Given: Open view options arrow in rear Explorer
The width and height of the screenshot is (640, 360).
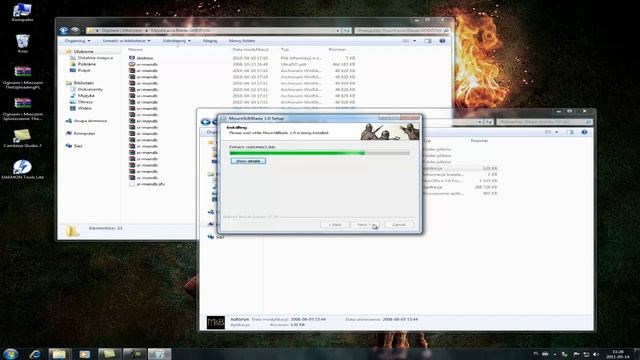Looking at the screenshot, I should pyautogui.click(x=415, y=41).
